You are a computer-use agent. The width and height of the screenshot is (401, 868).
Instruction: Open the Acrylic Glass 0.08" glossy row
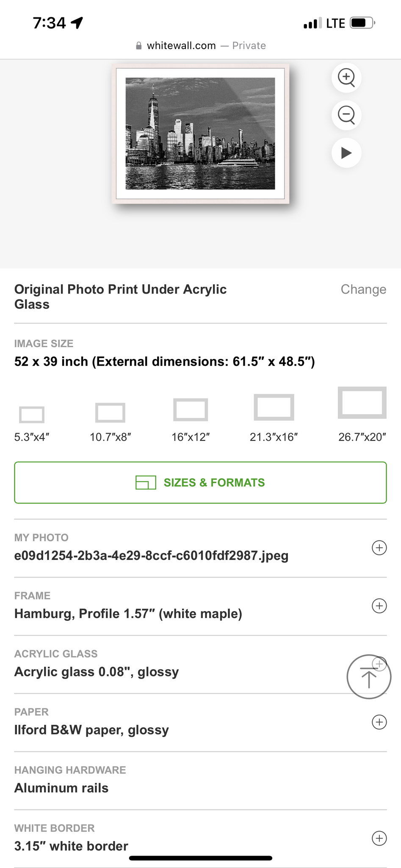[x=97, y=672]
